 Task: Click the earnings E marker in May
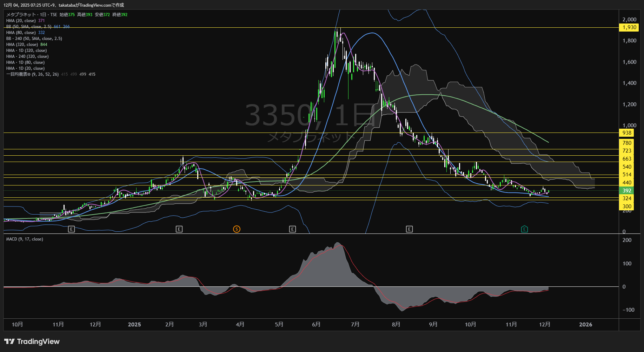click(292, 229)
